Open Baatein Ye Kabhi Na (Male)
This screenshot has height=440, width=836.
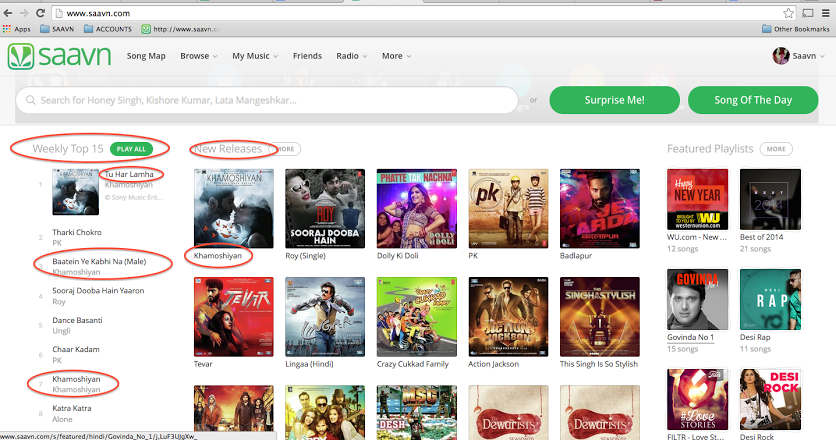click(99, 261)
